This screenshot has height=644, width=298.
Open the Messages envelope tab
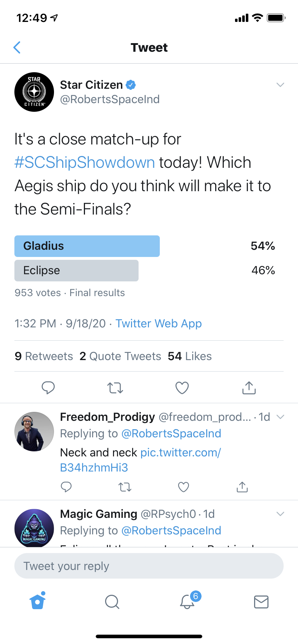pyautogui.click(x=261, y=601)
